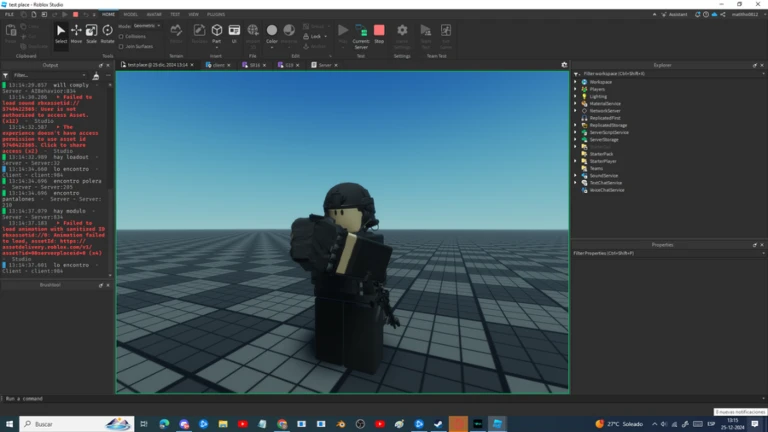Stop the running test

point(379,34)
